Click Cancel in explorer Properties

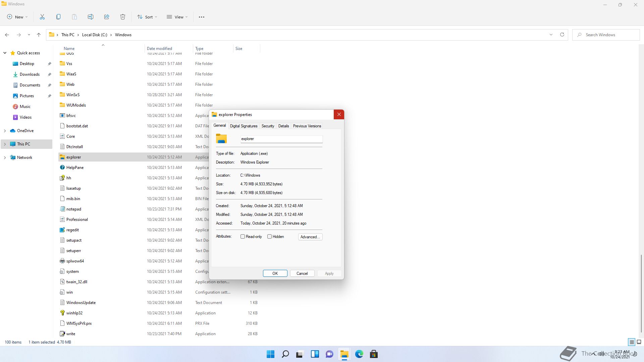(x=302, y=274)
